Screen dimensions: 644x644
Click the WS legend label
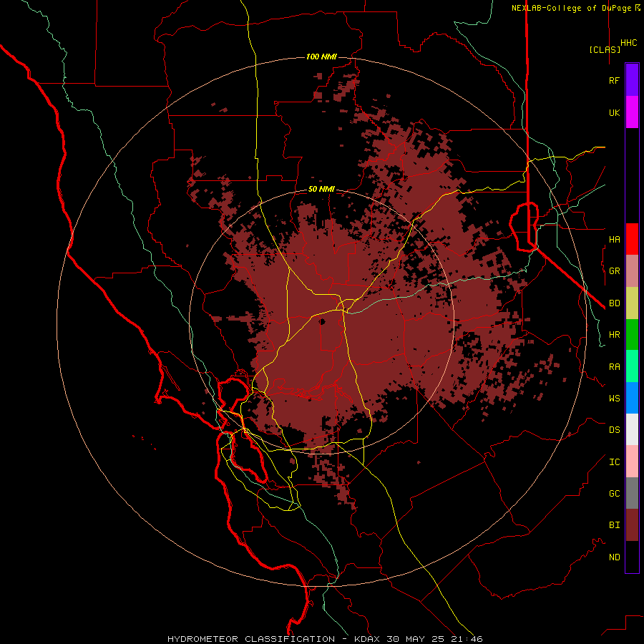coord(614,398)
